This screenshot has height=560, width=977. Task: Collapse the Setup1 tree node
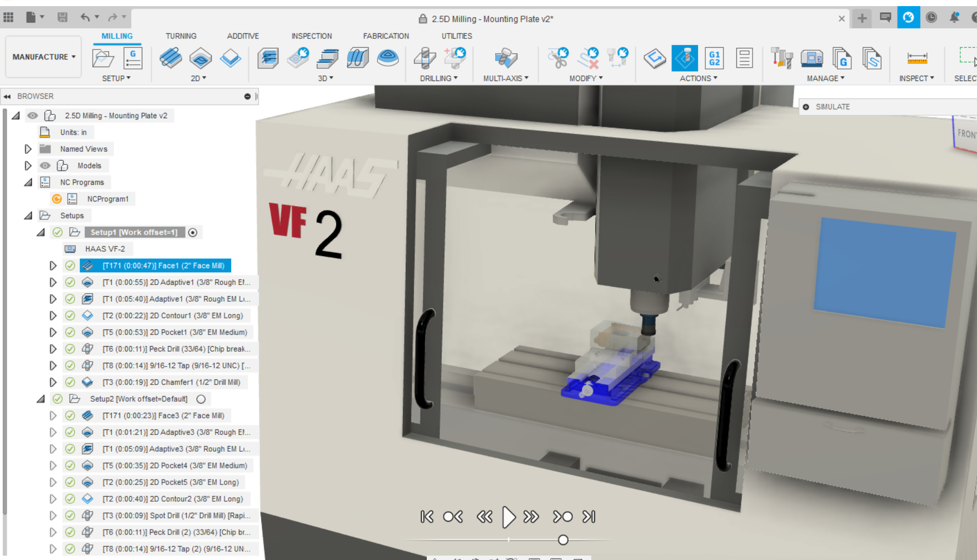click(x=41, y=232)
